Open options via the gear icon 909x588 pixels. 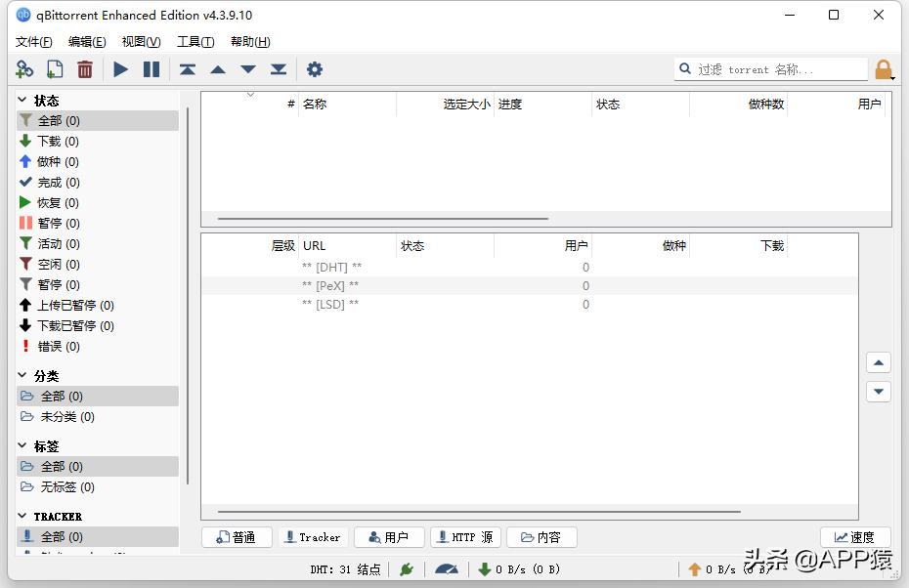[314, 69]
